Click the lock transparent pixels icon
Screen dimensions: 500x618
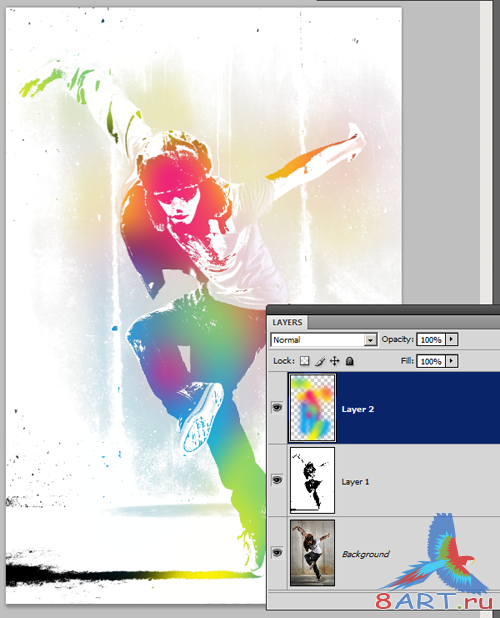click(305, 361)
